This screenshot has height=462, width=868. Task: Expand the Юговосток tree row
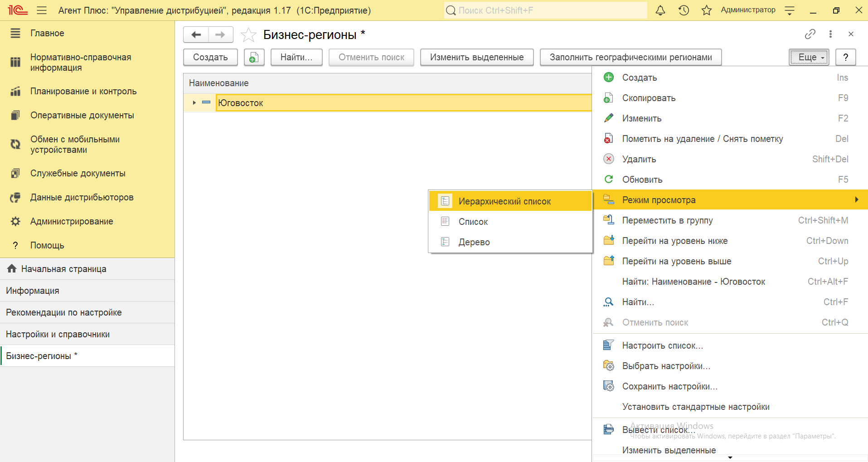[x=194, y=103]
